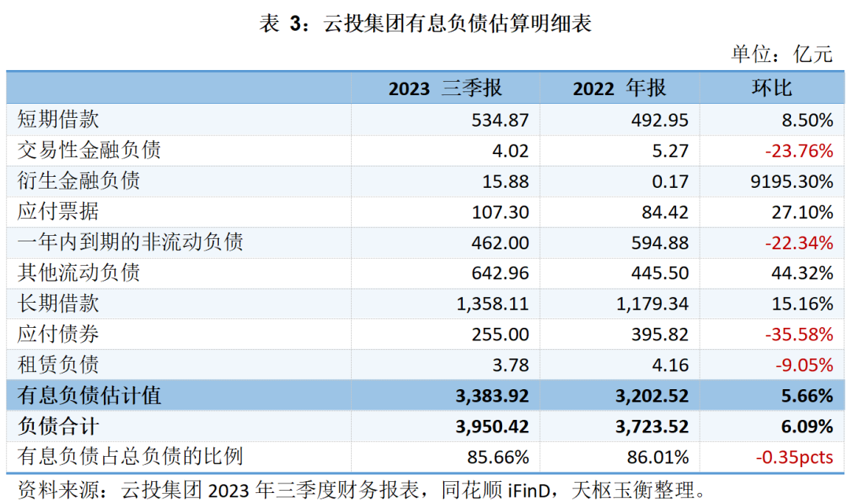The height and width of the screenshot is (504, 850).
Task: Click the 交易性金融负债 row label
Action: [90, 150]
